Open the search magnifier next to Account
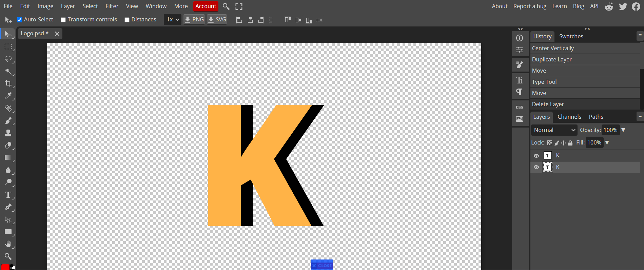Image resolution: width=644 pixels, height=270 pixels. [x=226, y=6]
